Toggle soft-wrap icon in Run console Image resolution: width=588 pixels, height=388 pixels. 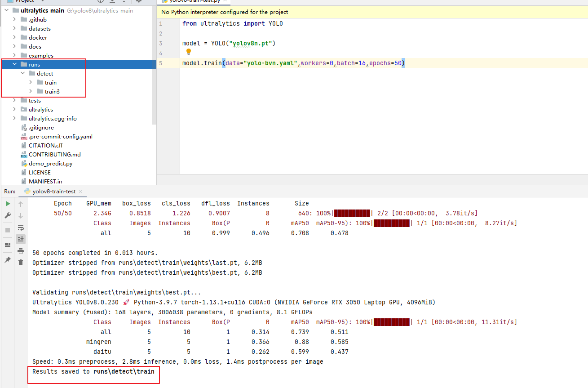pyautogui.click(x=21, y=227)
